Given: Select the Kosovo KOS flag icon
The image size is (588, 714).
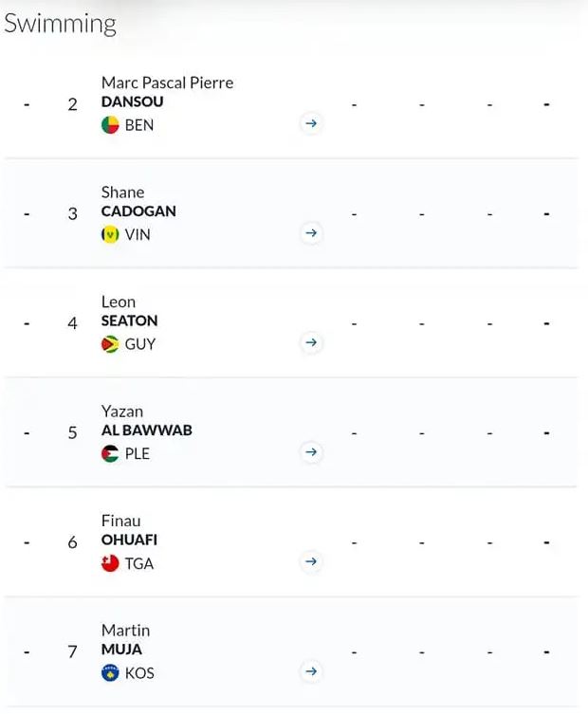Looking at the screenshot, I should coord(110,673).
